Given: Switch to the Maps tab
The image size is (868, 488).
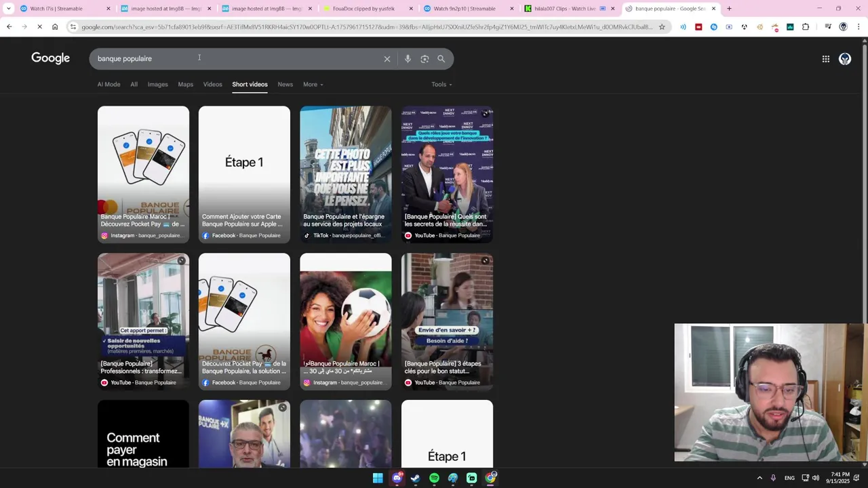Looking at the screenshot, I should click(185, 85).
